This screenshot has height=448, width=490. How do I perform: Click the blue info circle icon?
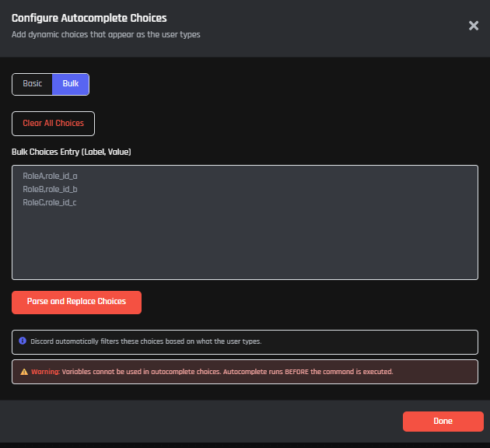(x=23, y=341)
